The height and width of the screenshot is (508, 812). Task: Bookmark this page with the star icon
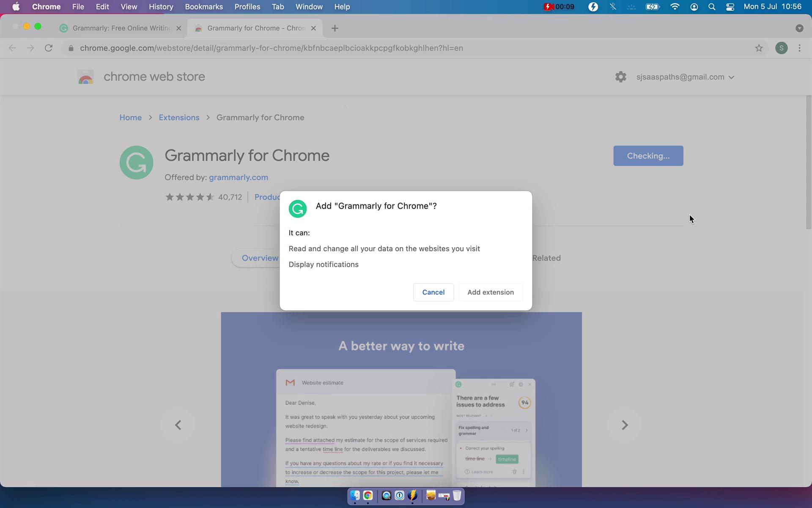759,48
